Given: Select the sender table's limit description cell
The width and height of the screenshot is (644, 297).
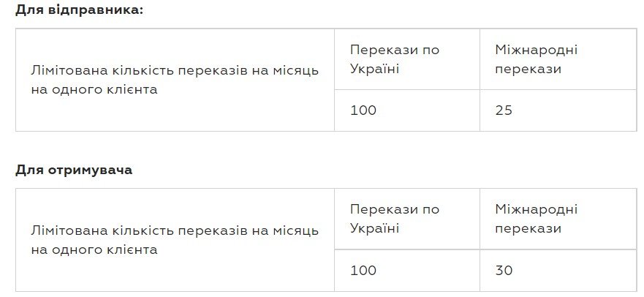Looking at the screenshot, I should pyautogui.click(x=175, y=80).
